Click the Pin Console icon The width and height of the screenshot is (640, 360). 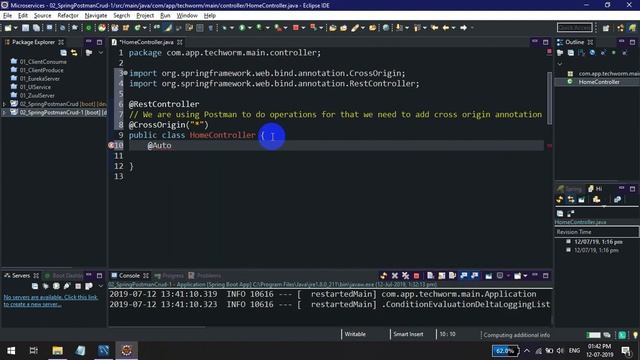point(489,276)
